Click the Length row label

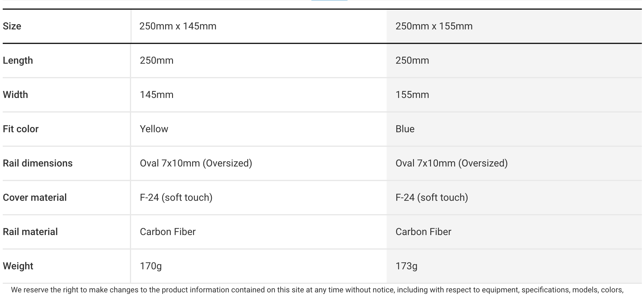[18, 60]
